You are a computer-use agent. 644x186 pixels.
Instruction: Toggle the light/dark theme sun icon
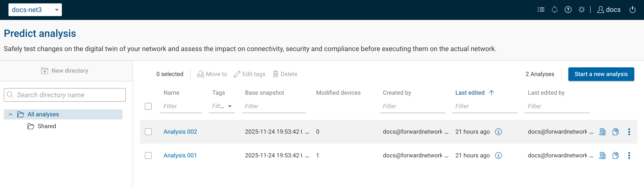pos(582,10)
